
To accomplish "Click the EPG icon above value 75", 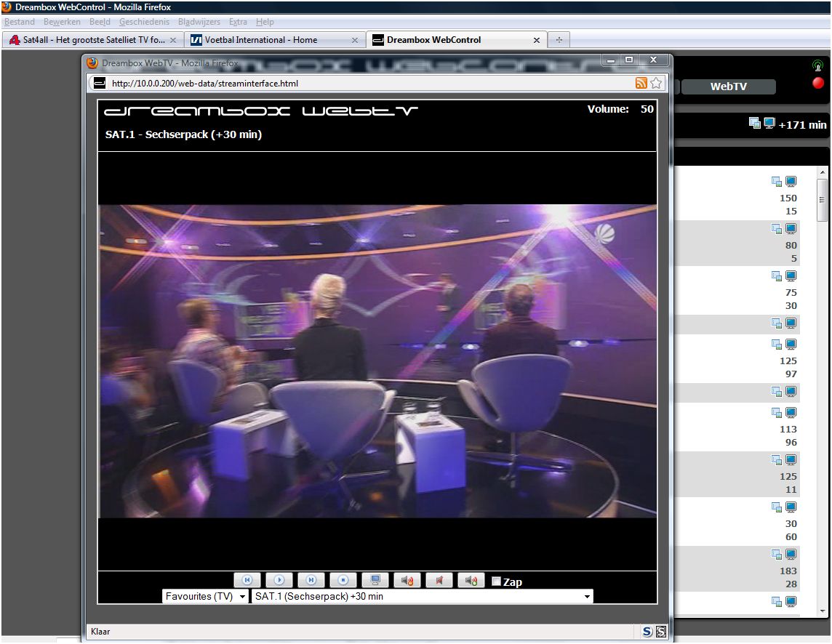I will pos(776,276).
